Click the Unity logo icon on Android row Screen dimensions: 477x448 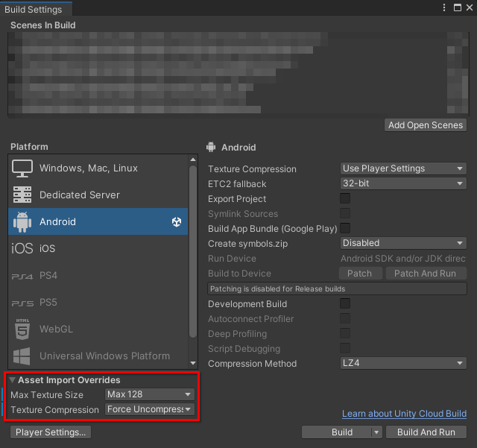(x=177, y=222)
